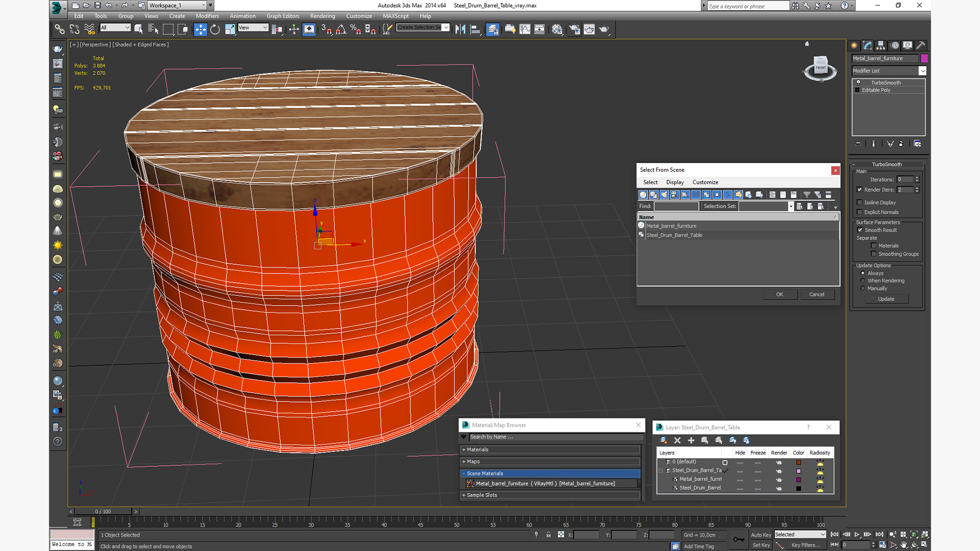Select the Select and Rotate tool
This screenshot has height=551, width=980.
(215, 30)
